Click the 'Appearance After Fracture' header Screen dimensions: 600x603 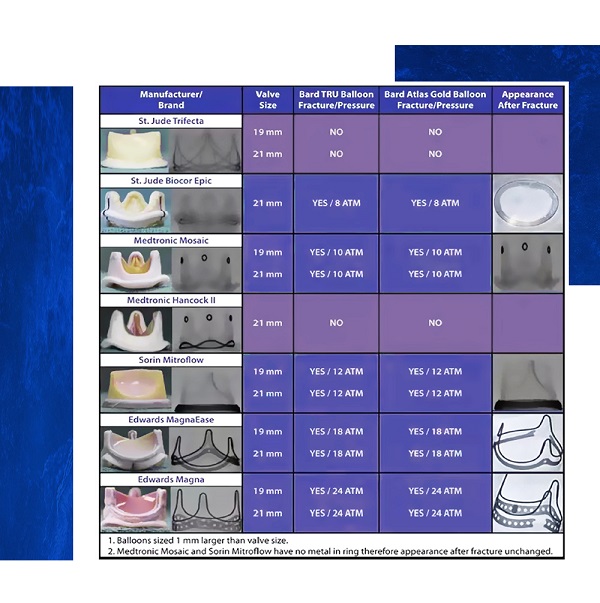(528, 100)
